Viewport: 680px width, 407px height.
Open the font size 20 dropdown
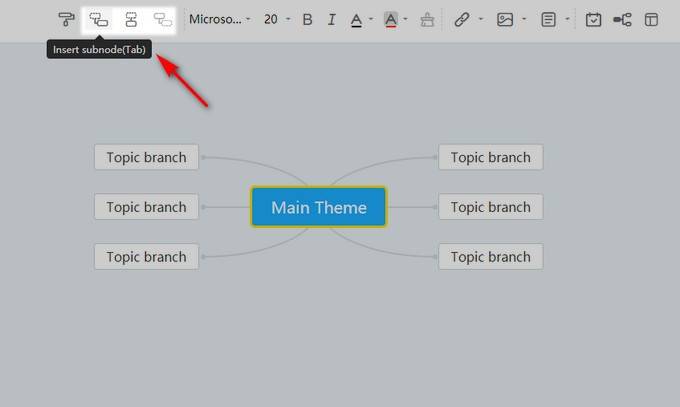[277, 19]
